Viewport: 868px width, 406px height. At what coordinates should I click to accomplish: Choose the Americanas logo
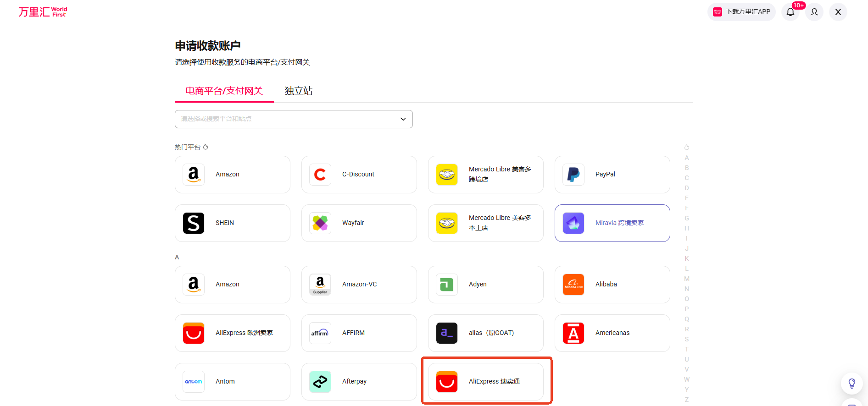(573, 333)
